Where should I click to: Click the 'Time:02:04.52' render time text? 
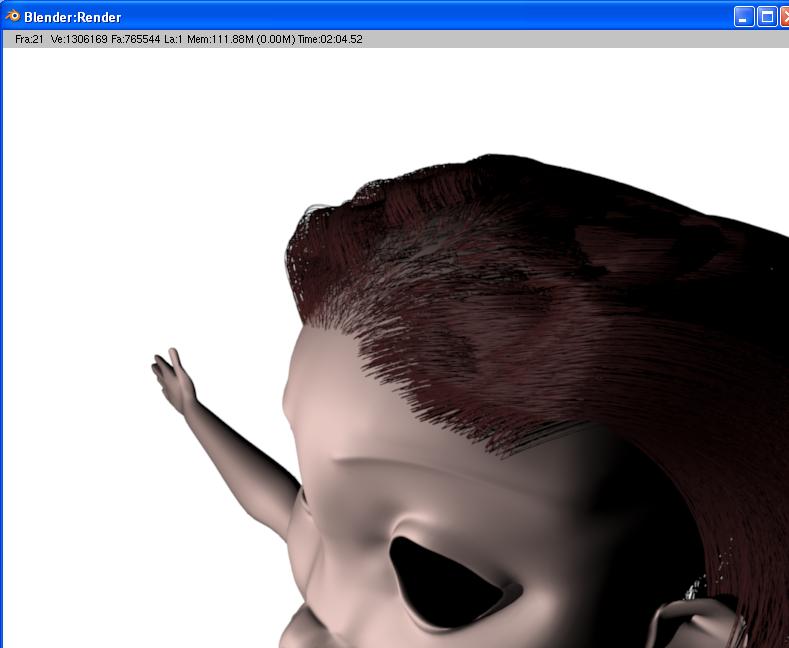pyautogui.click(x=330, y=39)
